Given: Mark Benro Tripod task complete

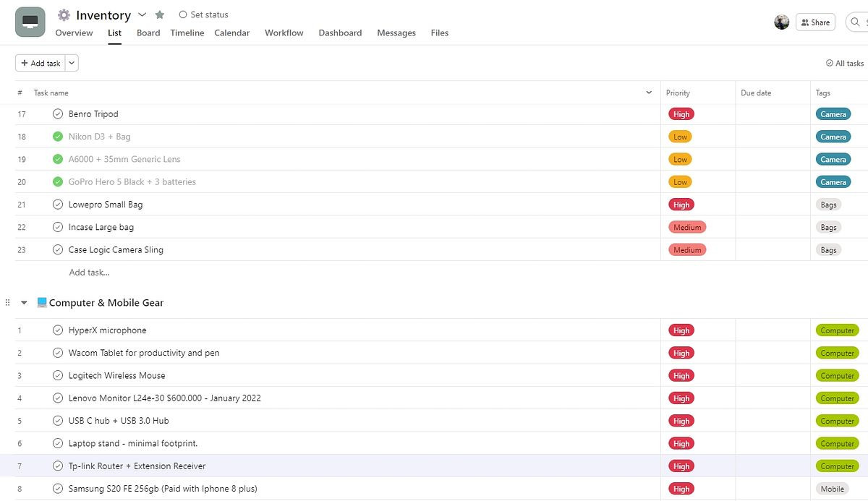Looking at the screenshot, I should 58,114.
